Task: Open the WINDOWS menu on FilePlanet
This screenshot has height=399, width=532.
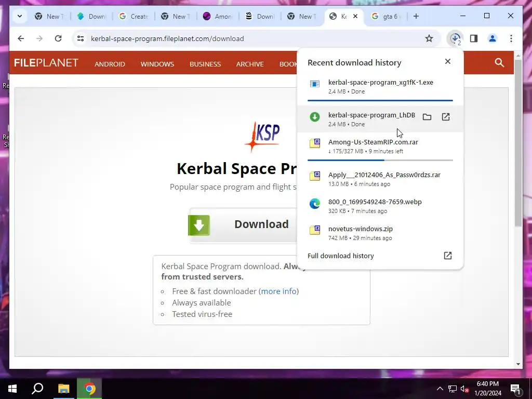Action: (157, 64)
